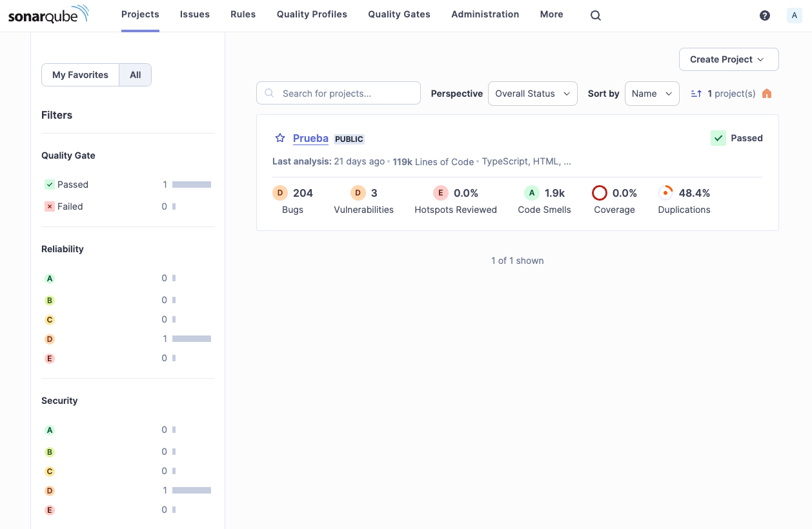Click the 3 Vulnerabilities value
Viewport: 812px width, 529px height.
click(374, 193)
